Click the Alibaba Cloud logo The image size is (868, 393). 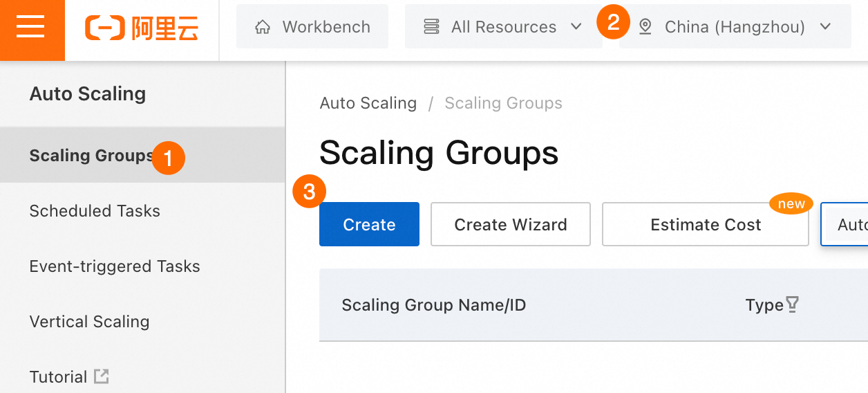pos(142,28)
